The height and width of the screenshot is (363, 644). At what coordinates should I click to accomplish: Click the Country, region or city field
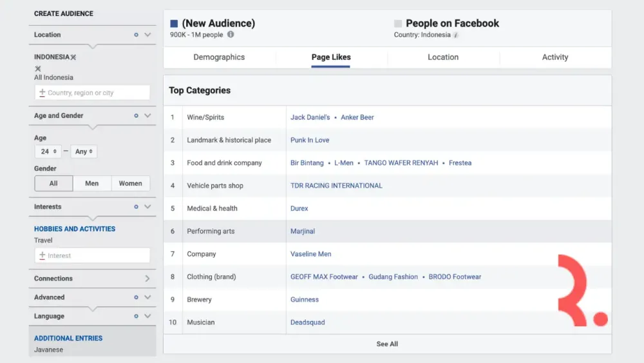(92, 92)
